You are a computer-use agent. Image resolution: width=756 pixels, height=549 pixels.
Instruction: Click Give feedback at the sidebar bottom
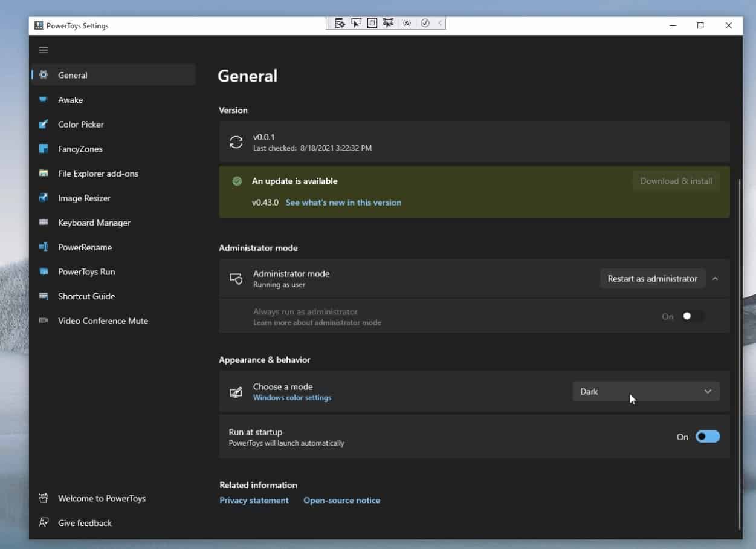coord(85,523)
